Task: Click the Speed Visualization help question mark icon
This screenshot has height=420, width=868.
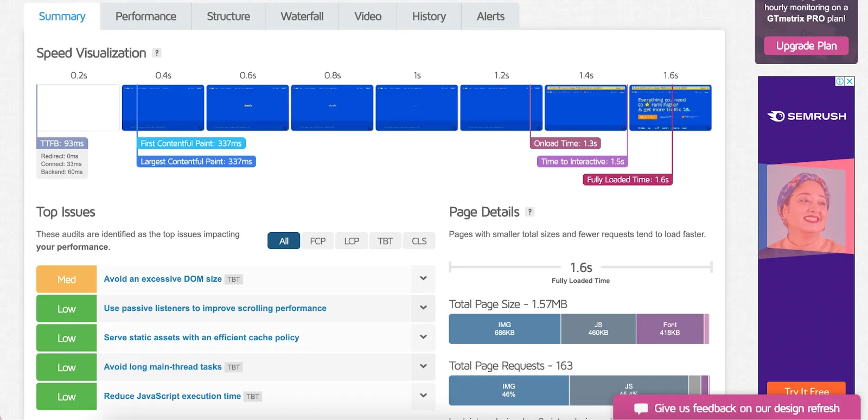Action: 157,53
